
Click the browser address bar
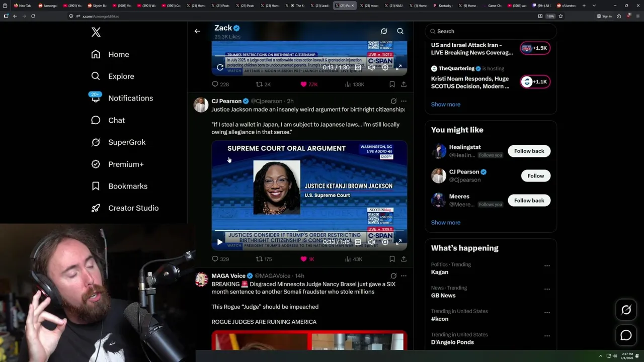click(302, 16)
